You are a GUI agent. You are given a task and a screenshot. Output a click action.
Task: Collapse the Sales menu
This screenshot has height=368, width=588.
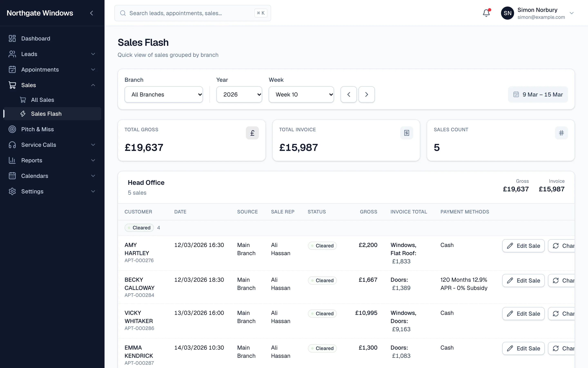[x=52, y=85]
